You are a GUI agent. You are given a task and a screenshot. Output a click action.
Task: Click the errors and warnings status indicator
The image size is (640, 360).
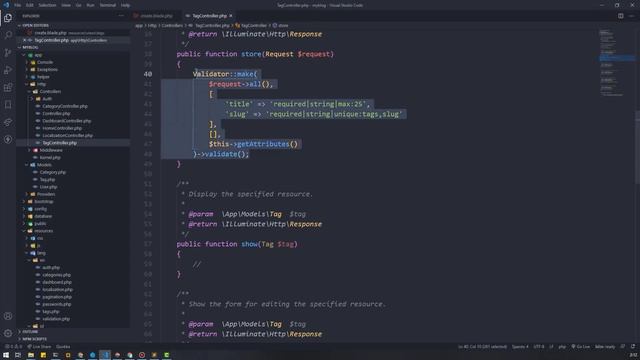[13, 347]
